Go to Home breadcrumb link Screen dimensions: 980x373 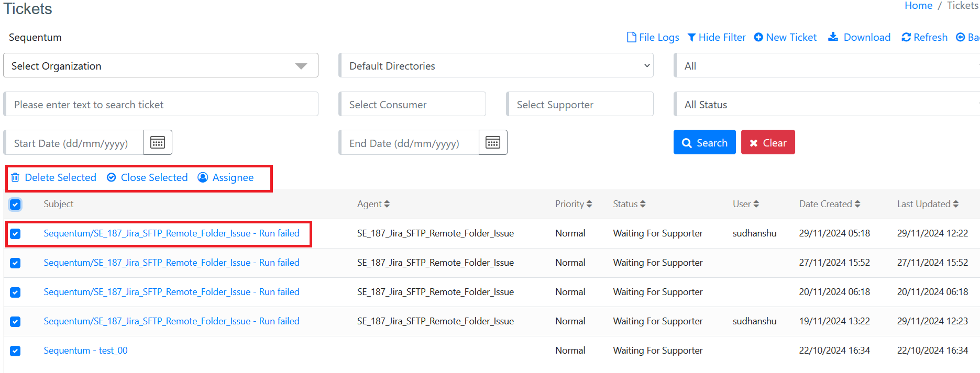(918, 6)
